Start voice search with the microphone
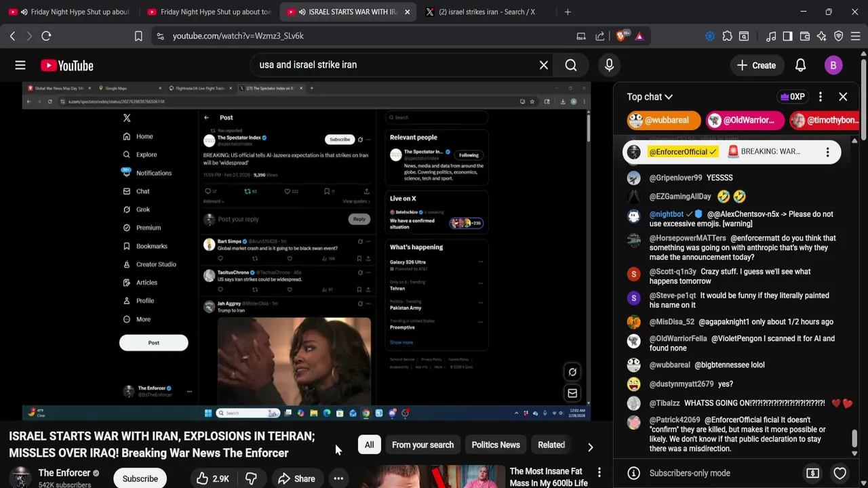The height and width of the screenshot is (488, 868). [609, 65]
